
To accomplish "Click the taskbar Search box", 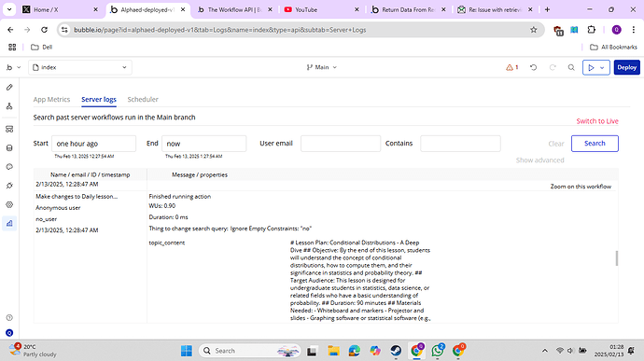I will coord(250,351).
